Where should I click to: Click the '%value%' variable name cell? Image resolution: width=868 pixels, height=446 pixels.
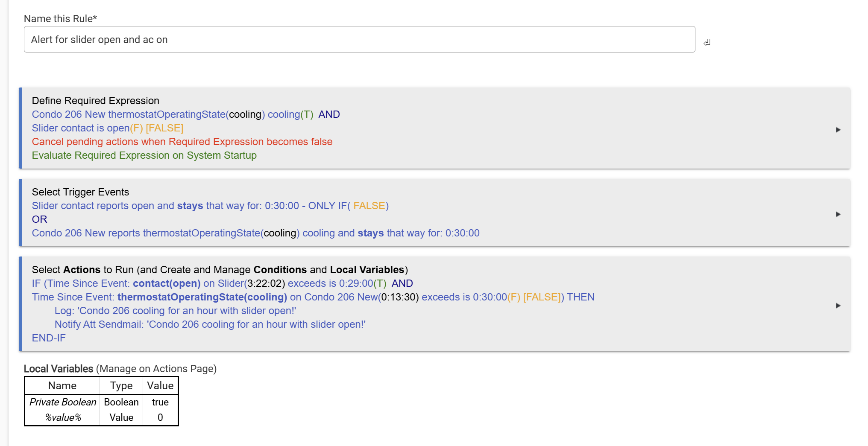click(x=63, y=417)
